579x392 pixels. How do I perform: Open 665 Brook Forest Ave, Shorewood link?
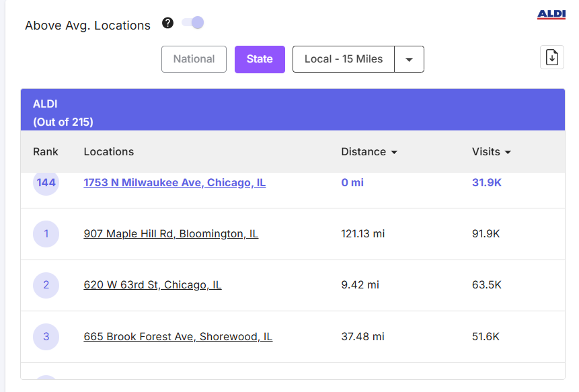click(x=178, y=337)
